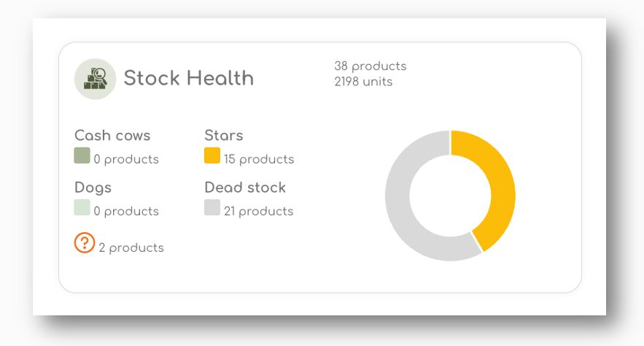The image size is (644, 346).
Task: Open the 0 products Dogs count
Action: coord(126,211)
